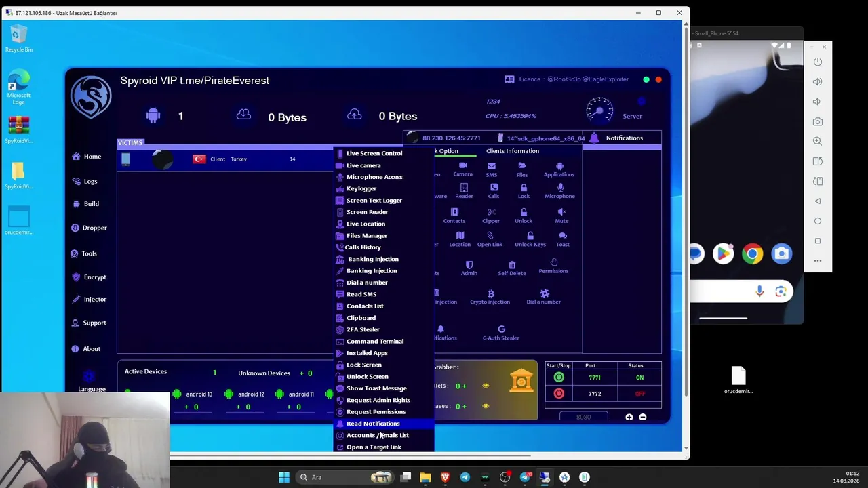This screenshot has width=868, height=488.
Task: Open the Contacts icon
Action: coord(454,216)
